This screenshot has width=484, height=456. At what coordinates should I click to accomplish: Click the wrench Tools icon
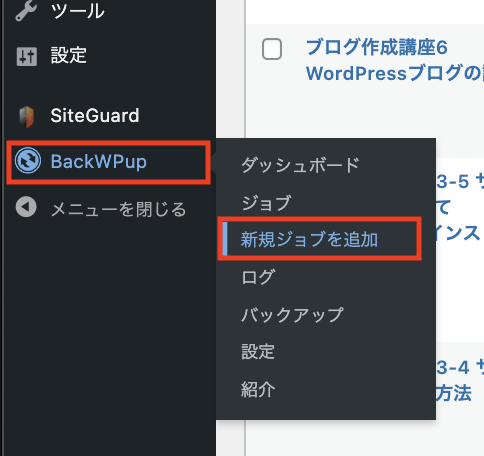click(26, 11)
